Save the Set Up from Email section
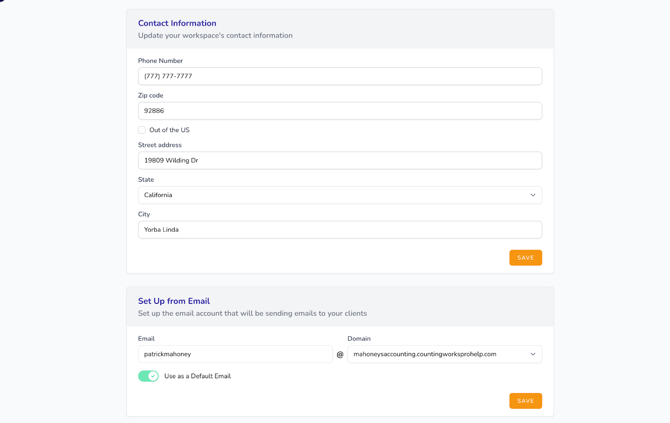 tap(525, 401)
